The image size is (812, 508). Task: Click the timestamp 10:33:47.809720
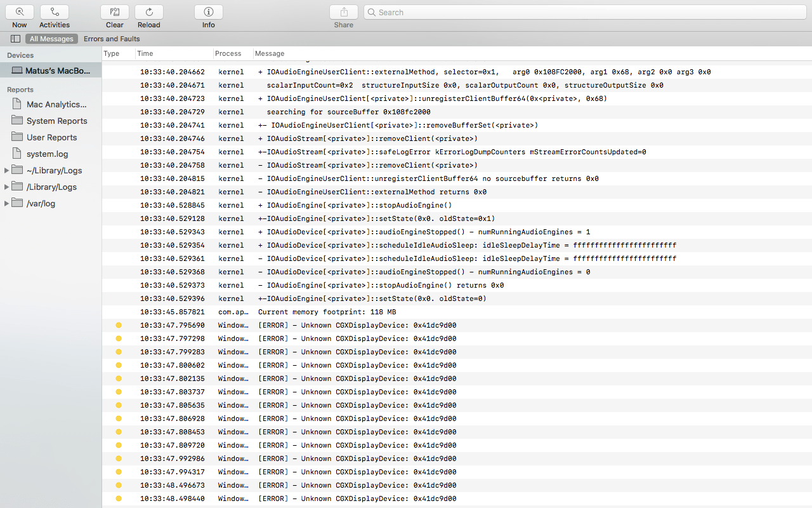click(173, 445)
